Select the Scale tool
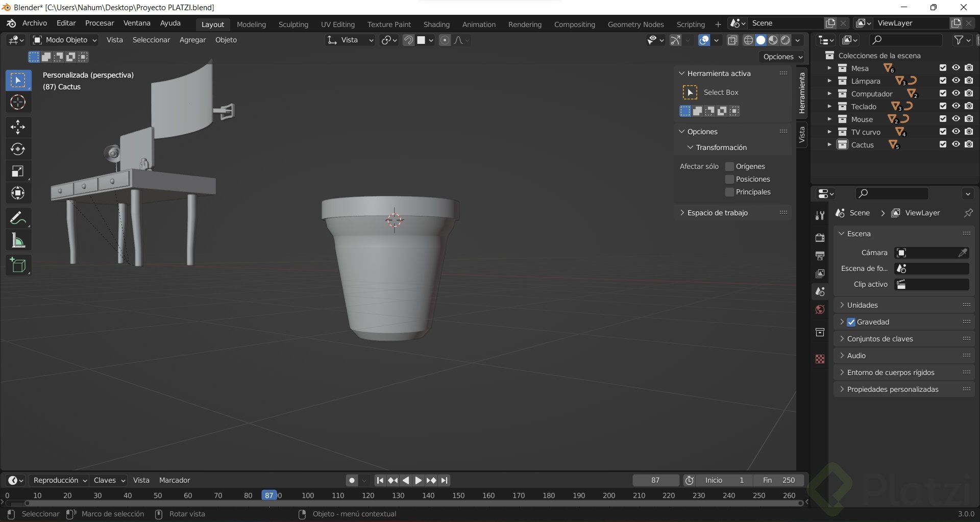The image size is (980, 522). [18, 171]
